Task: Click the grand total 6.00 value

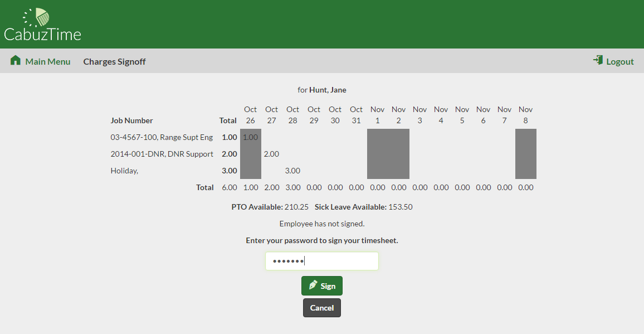Action: tap(230, 187)
